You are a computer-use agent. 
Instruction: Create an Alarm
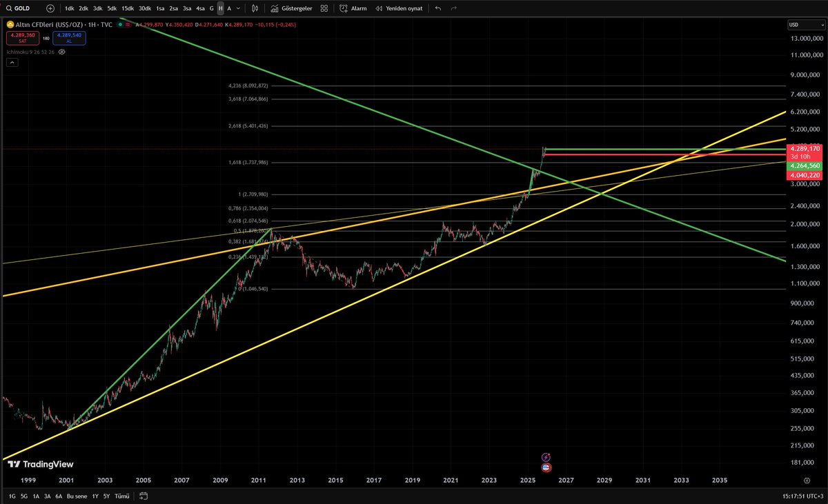pos(353,9)
